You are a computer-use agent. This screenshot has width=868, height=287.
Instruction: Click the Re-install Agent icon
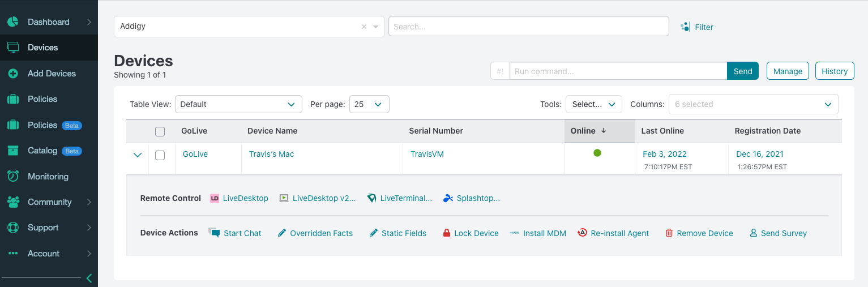click(582, 233)
